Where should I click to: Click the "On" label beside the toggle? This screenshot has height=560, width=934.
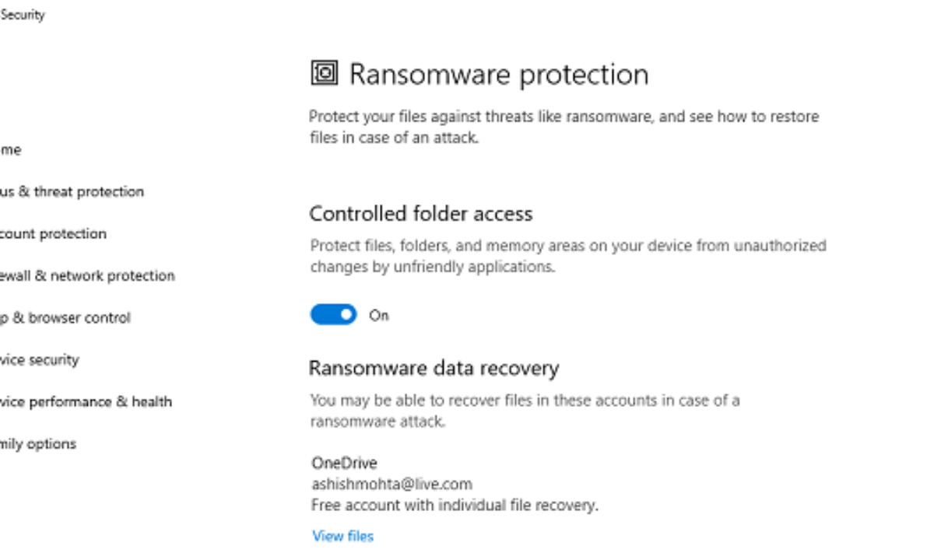(x=379, y=315)
